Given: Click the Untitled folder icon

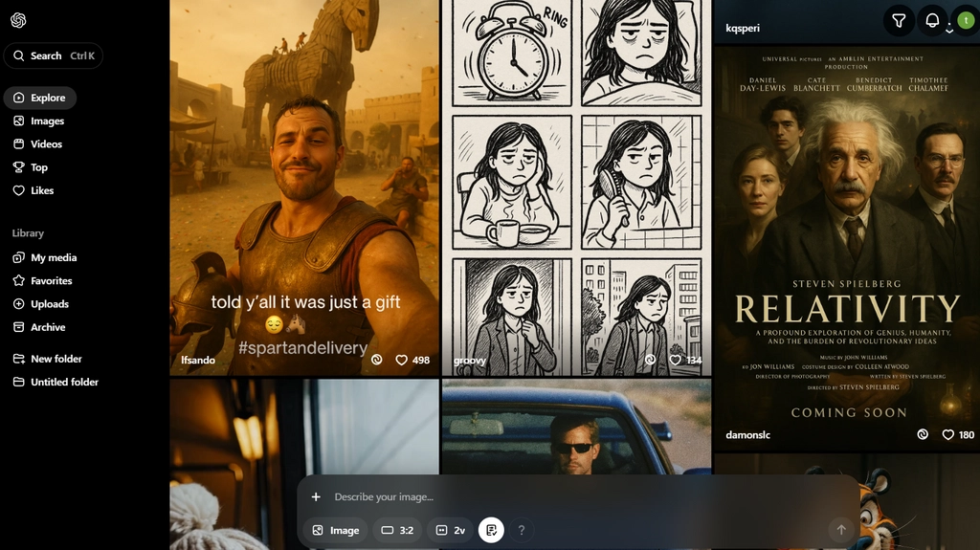Looking at the screenshot, I should coord(19,382).
